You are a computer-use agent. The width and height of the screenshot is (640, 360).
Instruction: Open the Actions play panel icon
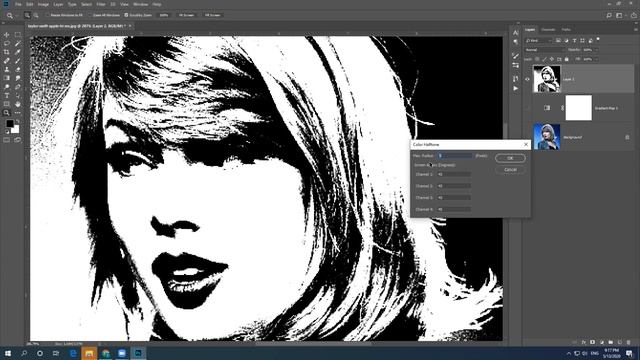click(x=516, y=88)
